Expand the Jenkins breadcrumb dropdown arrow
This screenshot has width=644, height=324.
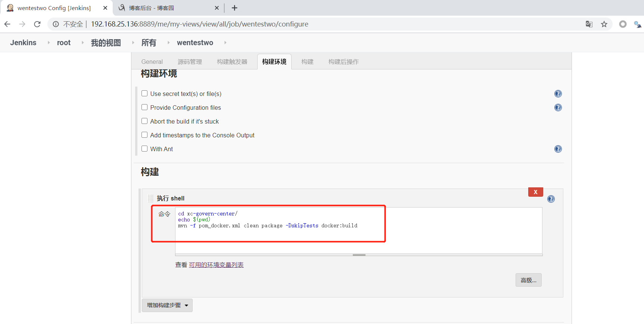coord(49,43)
